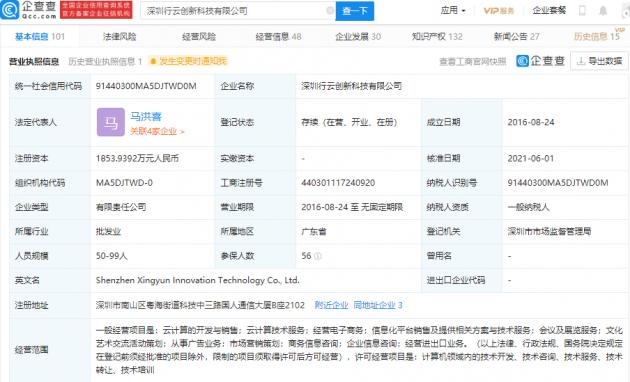
Task: Click the Qcc.com logo icon
Action: pos(10,10)
